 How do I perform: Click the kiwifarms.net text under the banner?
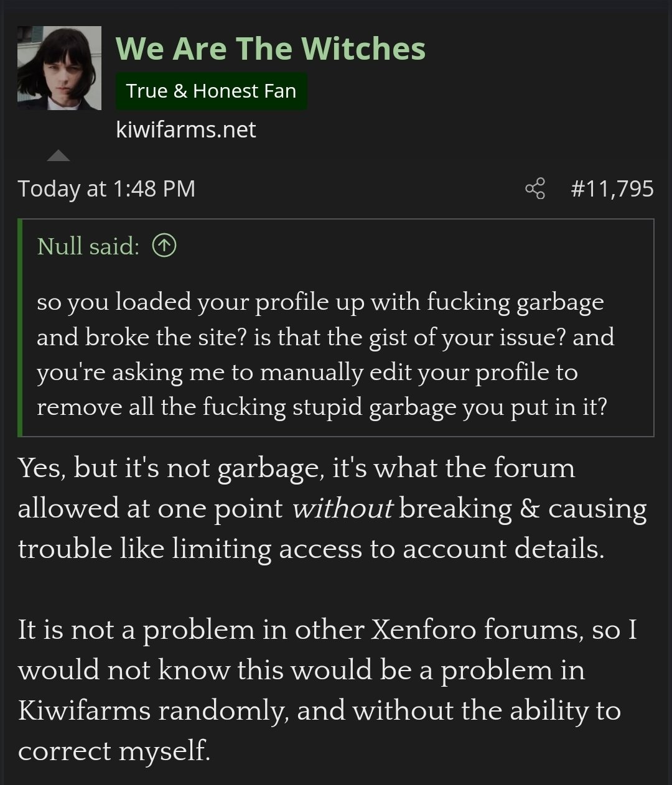point(186,129)
